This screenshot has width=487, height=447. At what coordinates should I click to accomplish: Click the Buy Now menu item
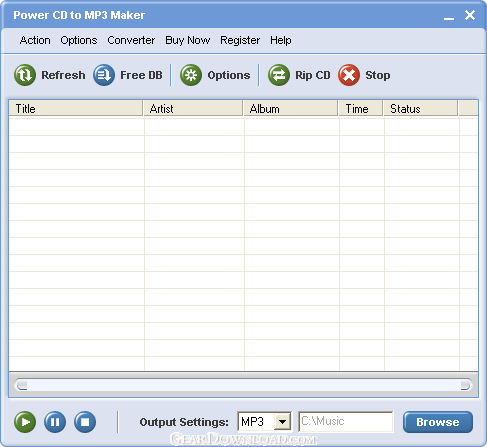click(188, 40)
